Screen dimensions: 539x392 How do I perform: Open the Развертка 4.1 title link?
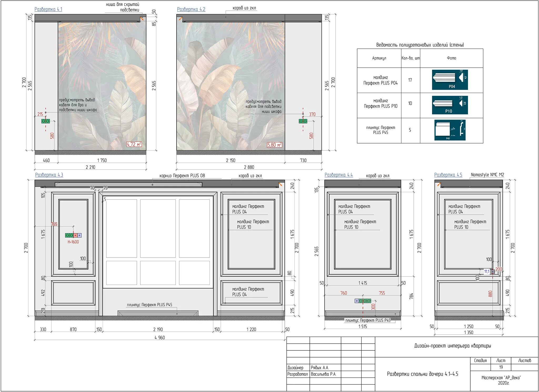(48, 9)
